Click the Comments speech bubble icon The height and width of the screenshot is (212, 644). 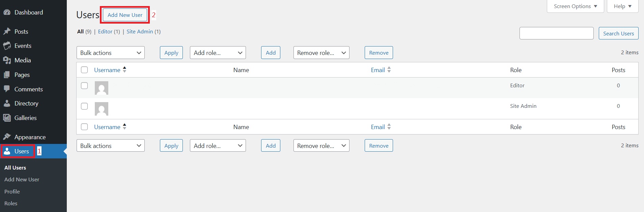[7, 89]
